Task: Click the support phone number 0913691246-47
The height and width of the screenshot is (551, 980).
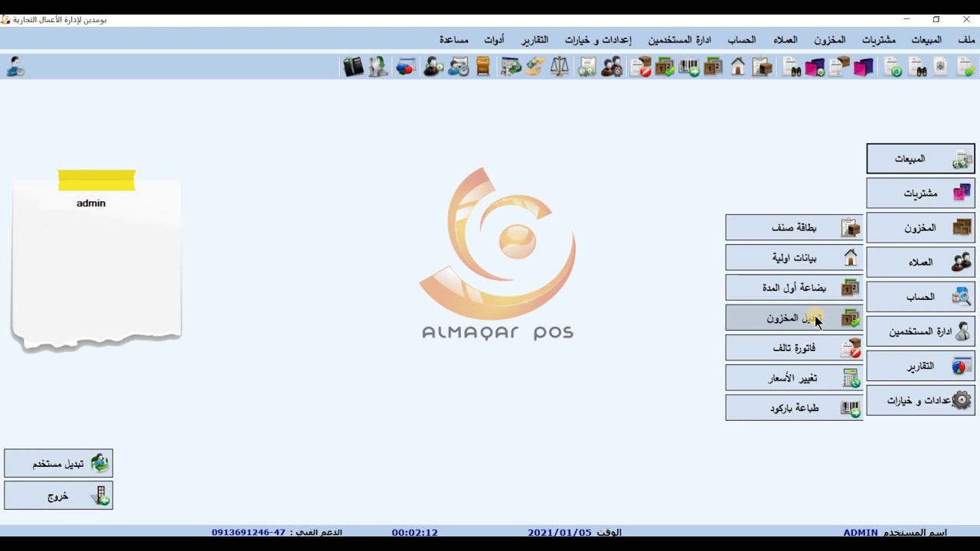Action: point(249,533)
